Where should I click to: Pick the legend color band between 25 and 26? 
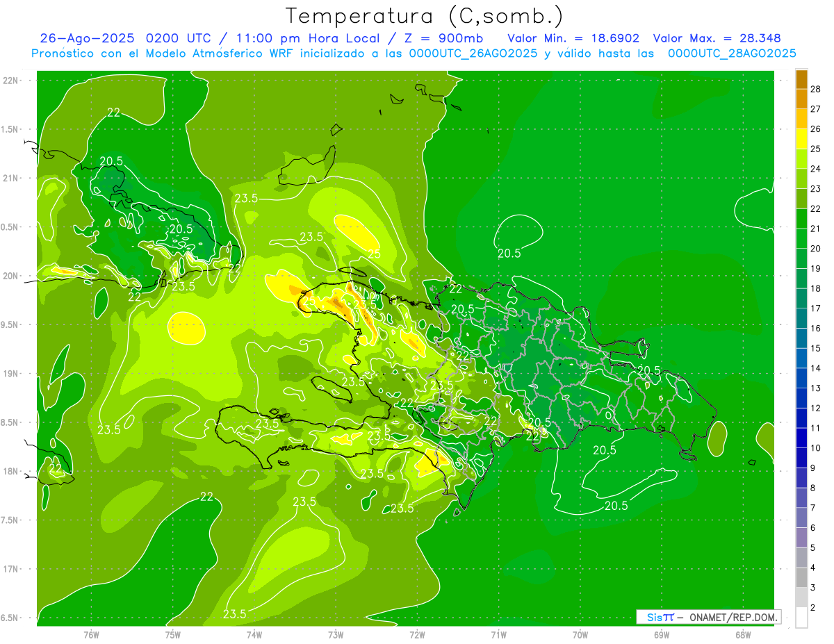[801, 139]
